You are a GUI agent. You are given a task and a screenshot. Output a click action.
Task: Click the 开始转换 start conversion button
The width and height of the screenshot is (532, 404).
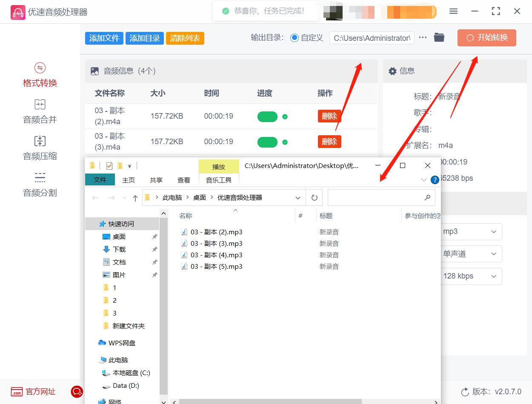[486, 38]
